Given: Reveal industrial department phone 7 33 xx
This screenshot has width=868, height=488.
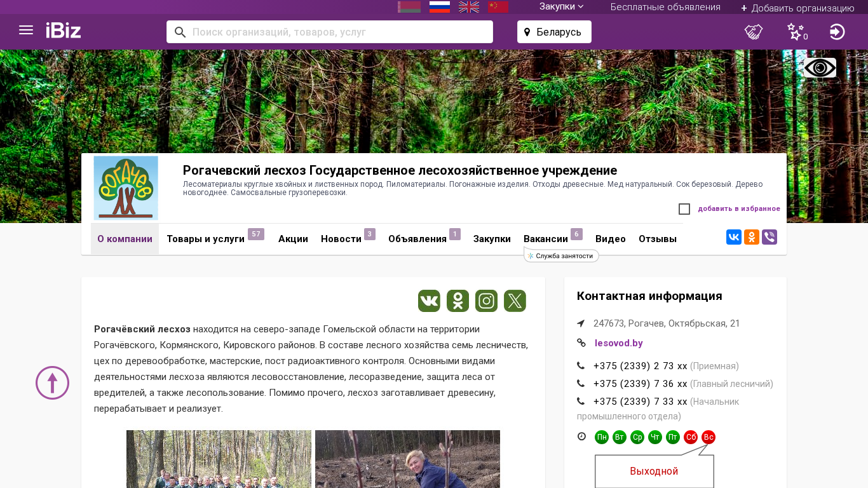Looking at the screenshot, I should pos(641,402).
